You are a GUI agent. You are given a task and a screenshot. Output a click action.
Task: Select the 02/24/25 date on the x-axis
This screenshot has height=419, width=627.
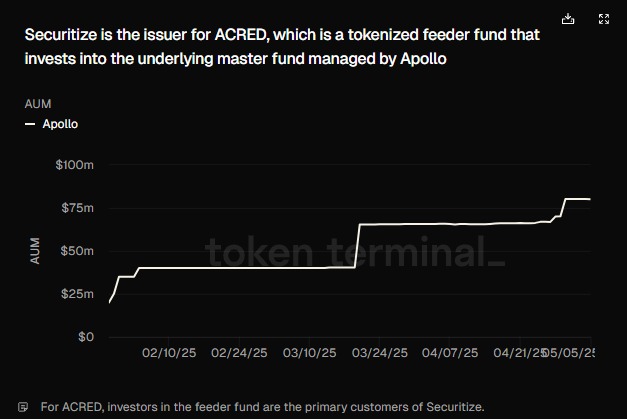click(239, 353)
